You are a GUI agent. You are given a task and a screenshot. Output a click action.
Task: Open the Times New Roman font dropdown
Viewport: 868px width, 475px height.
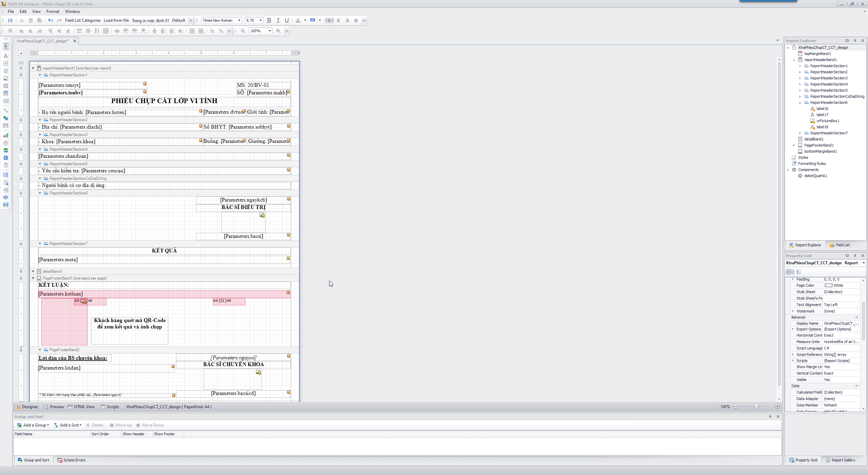coord(239,20)
